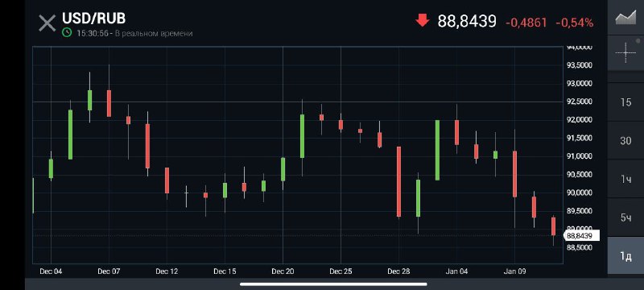The height and width of the screenshot is (290, 644).
Task: Switch to the 1ч hourly timeframe
Action: (x=625, y=179)
